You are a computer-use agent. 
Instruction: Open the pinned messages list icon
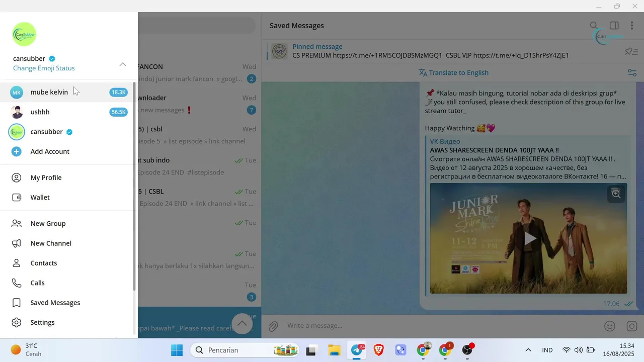(631, 51)
